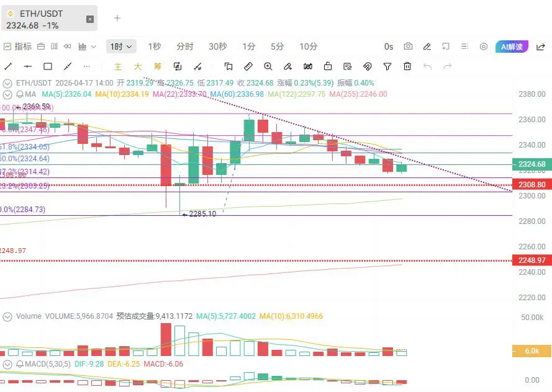Toggle the drawing lock icon

click(x=328, y=66)
